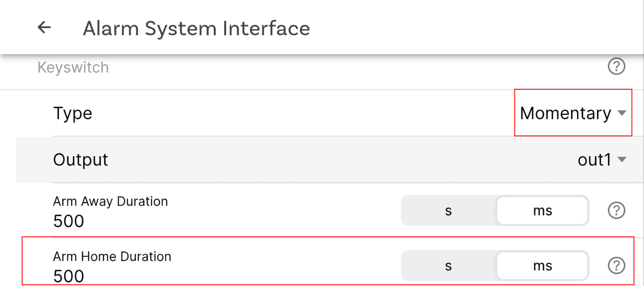This screenshot has width=644, height=286.
Task: Click the arrow beside Momentary
Action: [x=621, y=113]
